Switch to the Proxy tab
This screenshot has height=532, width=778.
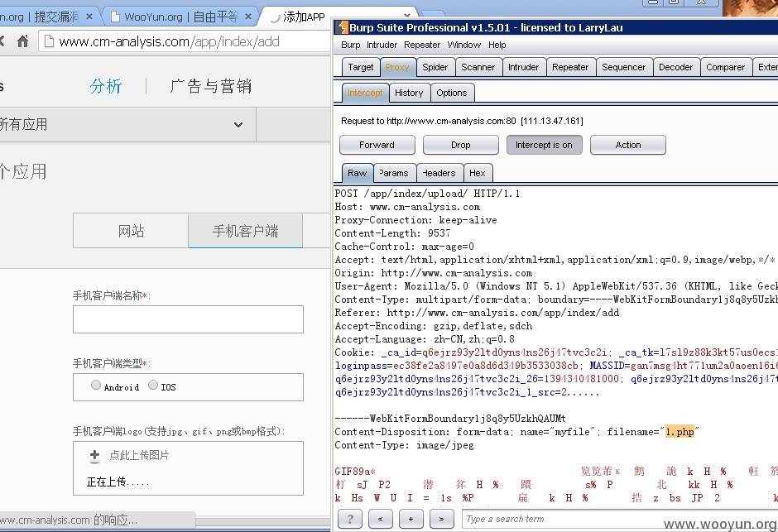coord(397,67)
